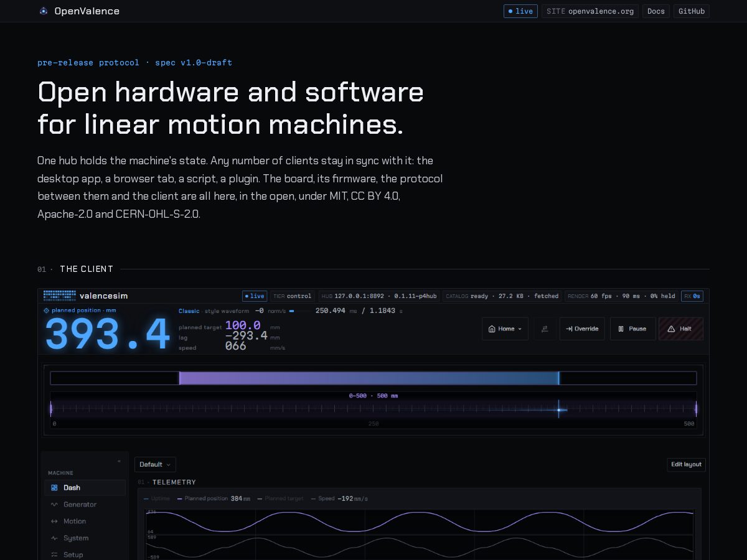Click the planned position crosshair icon
This screenshot has width=747, height=560.
coord(46,310)
